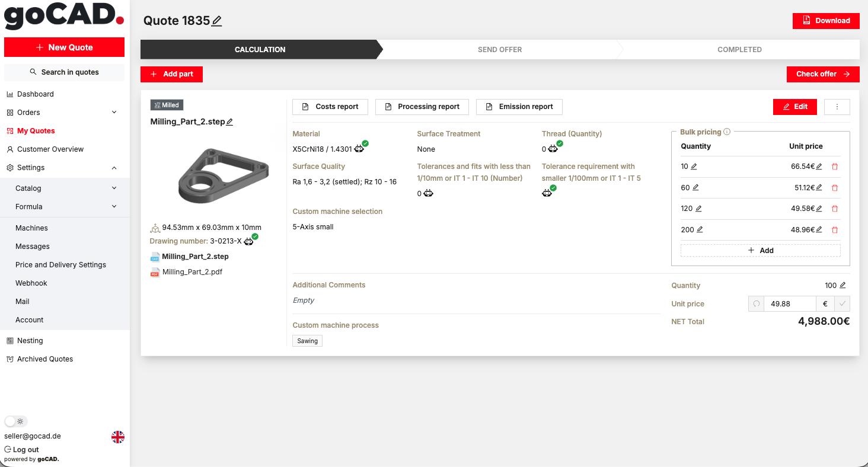Click the red Edit button

(x=795, y=107)
